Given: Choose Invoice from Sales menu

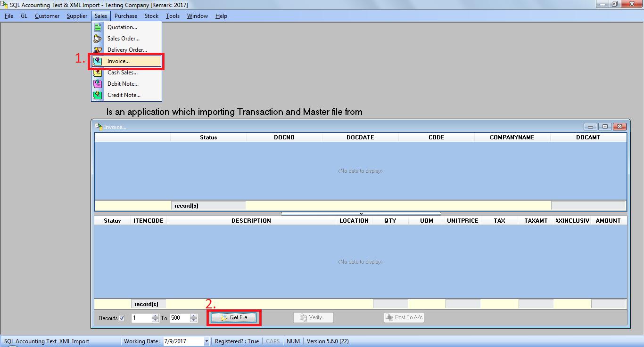Looking at the screenshot, I should (x=127, y=61).
